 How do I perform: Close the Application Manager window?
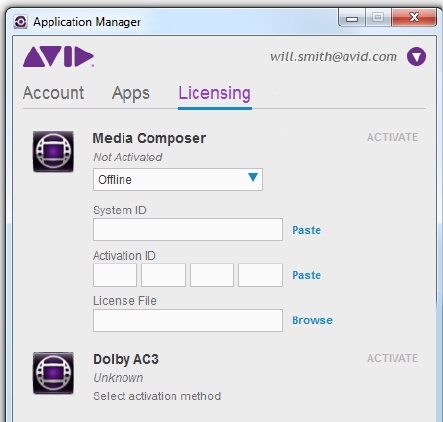[x=414, y=17]
